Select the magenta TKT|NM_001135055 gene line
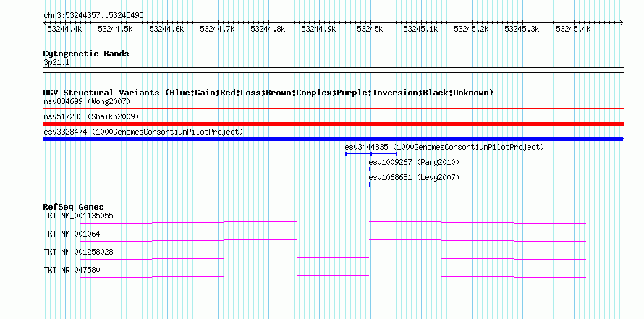 tap(333, 223)
